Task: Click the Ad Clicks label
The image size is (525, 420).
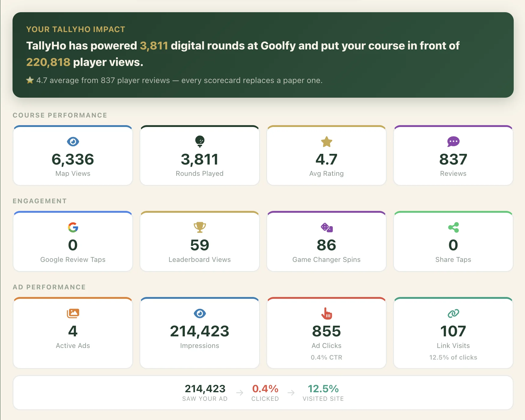Action: pos(326,346)
